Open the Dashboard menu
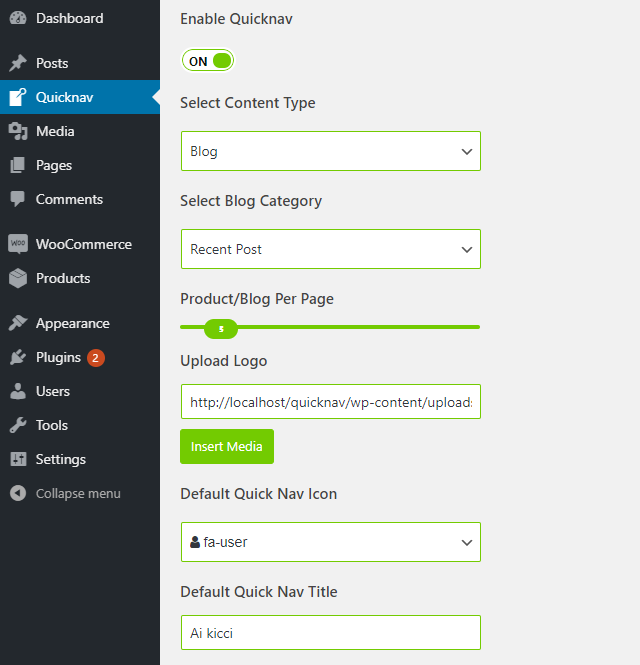640x665 pixels. click(80, 18)
